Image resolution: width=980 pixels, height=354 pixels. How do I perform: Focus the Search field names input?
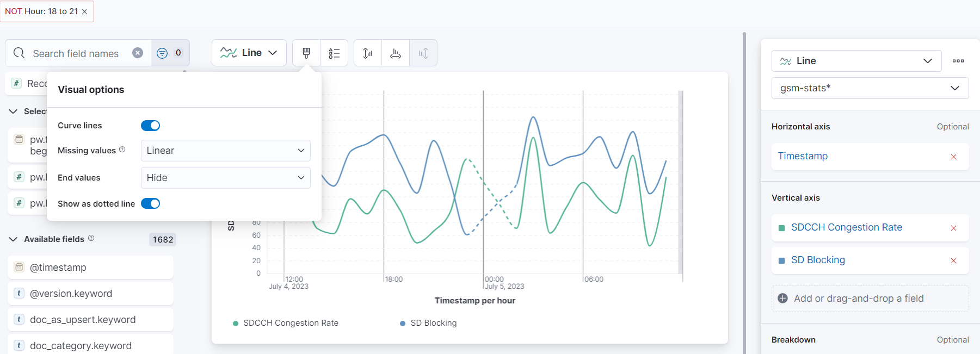(x=76, y=53)
